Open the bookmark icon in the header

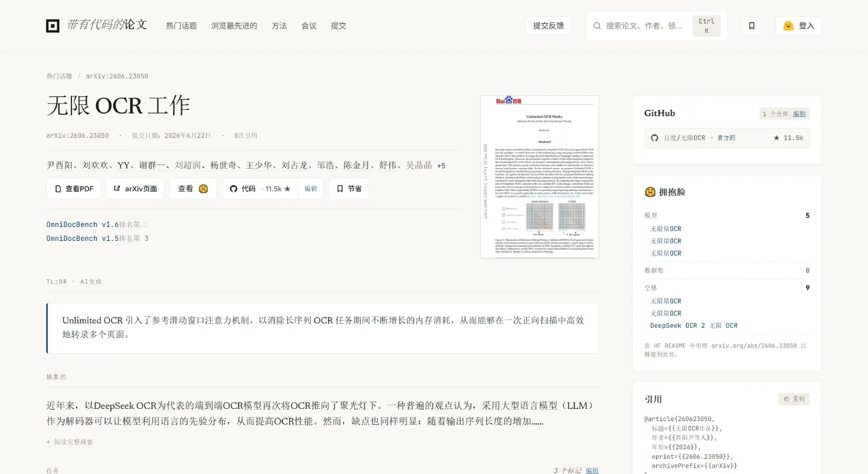pyautogui.click(x=752, y=26)
